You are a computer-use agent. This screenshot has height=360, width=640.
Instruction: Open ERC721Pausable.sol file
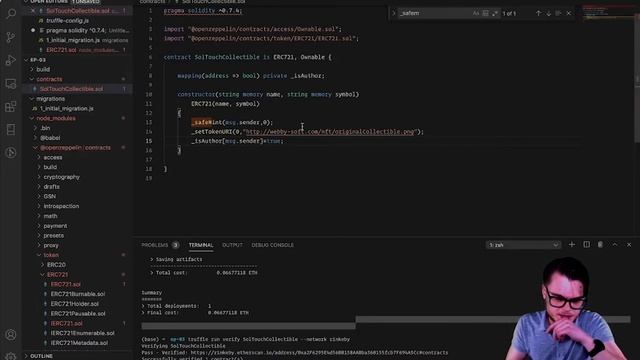click(78, 314)
